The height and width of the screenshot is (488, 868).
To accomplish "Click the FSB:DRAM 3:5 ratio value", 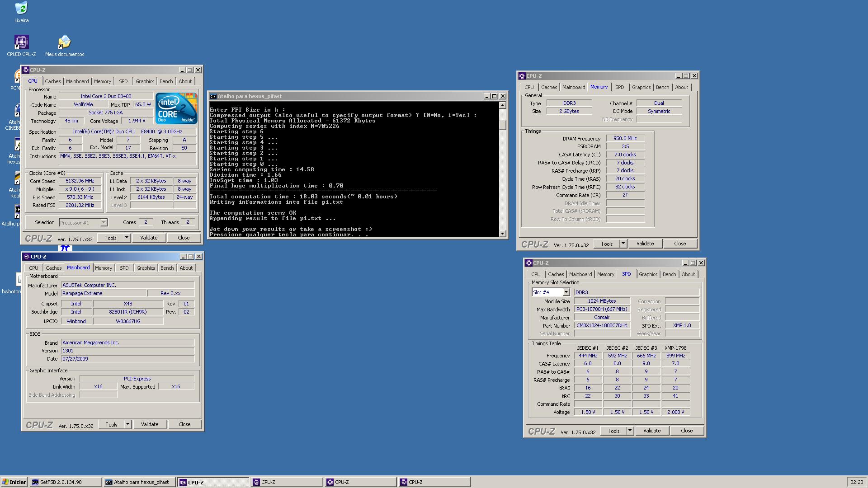I will coord(625,146).
